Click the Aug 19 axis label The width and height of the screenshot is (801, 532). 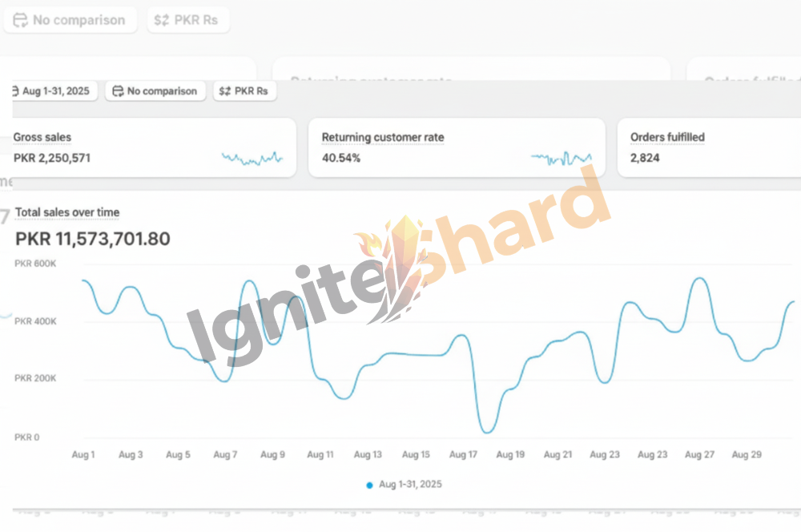[x=510, y=454]
